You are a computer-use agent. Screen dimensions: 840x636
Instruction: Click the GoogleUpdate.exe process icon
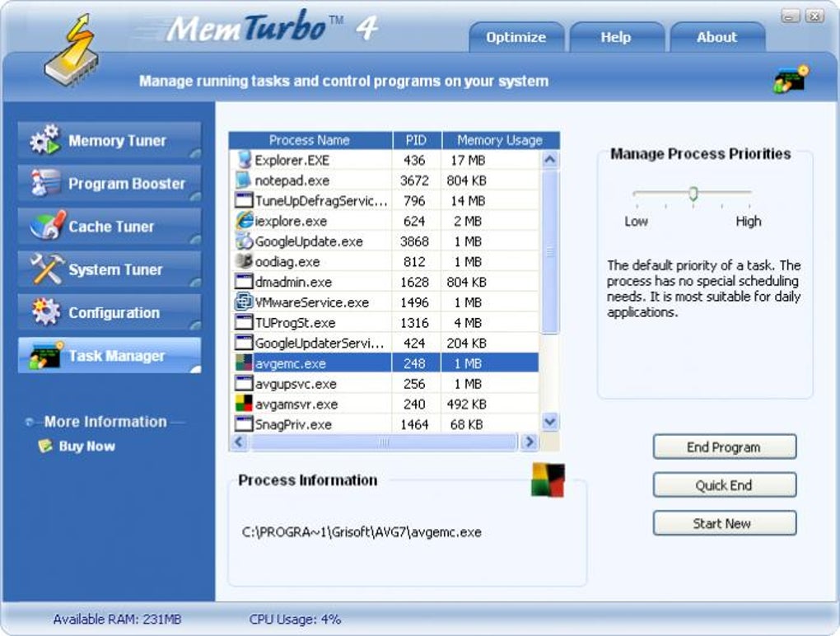[x=244, y=241]
